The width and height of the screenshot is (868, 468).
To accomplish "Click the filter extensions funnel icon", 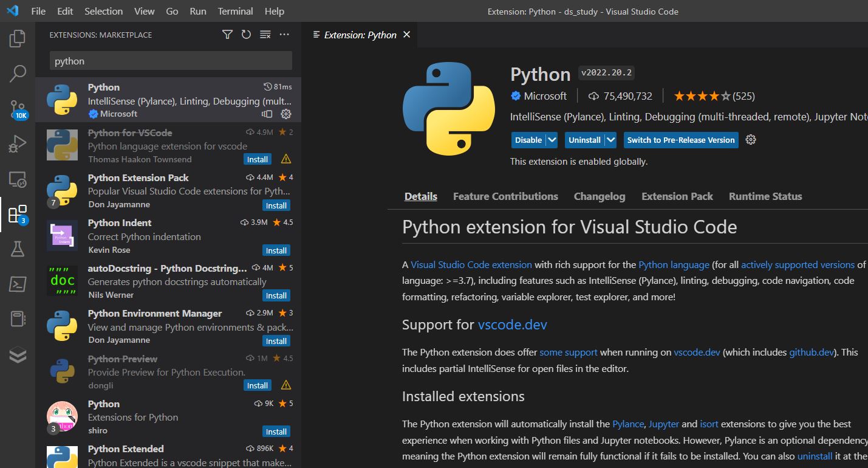I will pos(227,35).
